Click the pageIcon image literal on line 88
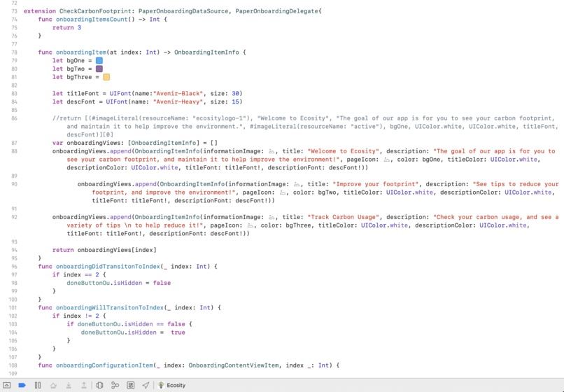The height and width of the screenshot is (392, 564). click(387, 160)
